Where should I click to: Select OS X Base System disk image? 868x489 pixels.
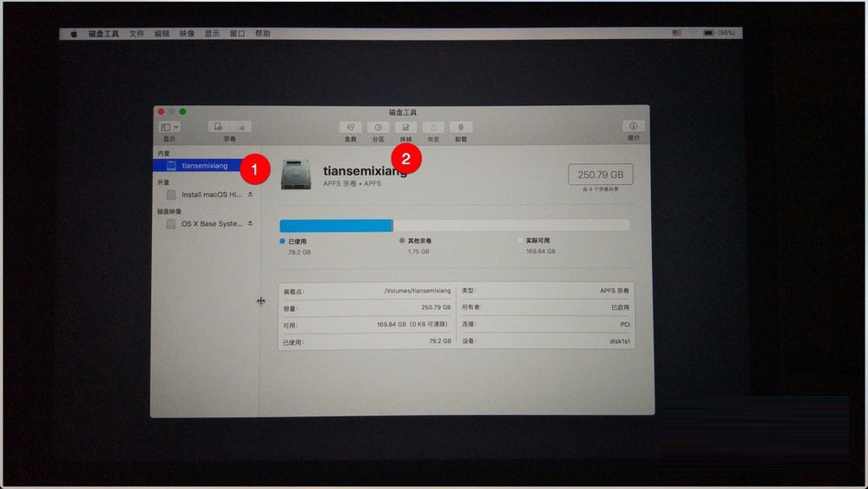click(x=211, y=224)
